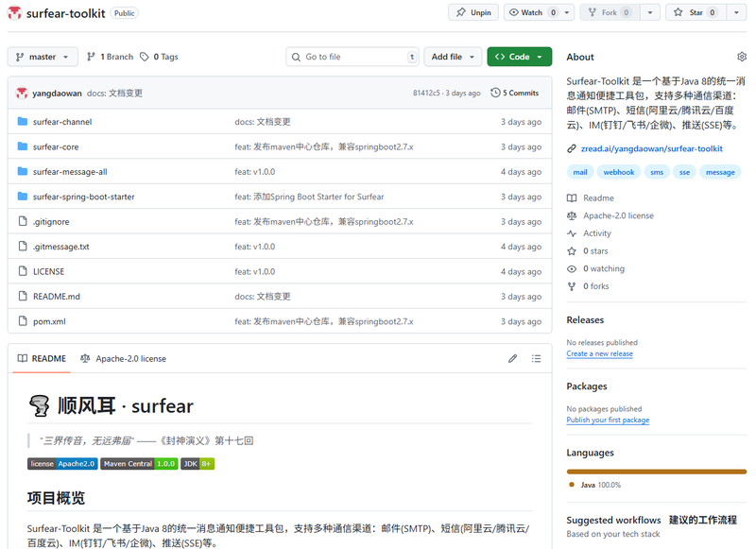The height and width of the screenshot is (549, 756).
Task: Open the master branch dropdown
Action: 43,57
